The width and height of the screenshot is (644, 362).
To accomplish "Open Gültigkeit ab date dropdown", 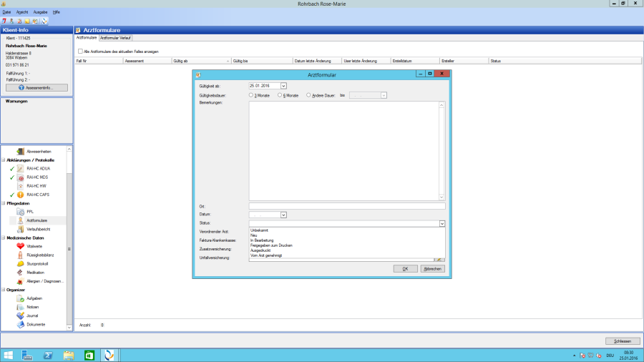I will tap(283, 86).
